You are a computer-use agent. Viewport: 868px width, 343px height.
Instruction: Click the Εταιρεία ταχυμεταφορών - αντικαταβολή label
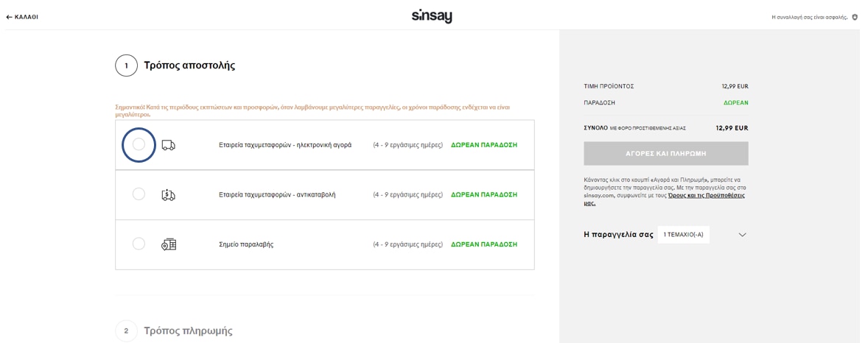click(277, 195)
